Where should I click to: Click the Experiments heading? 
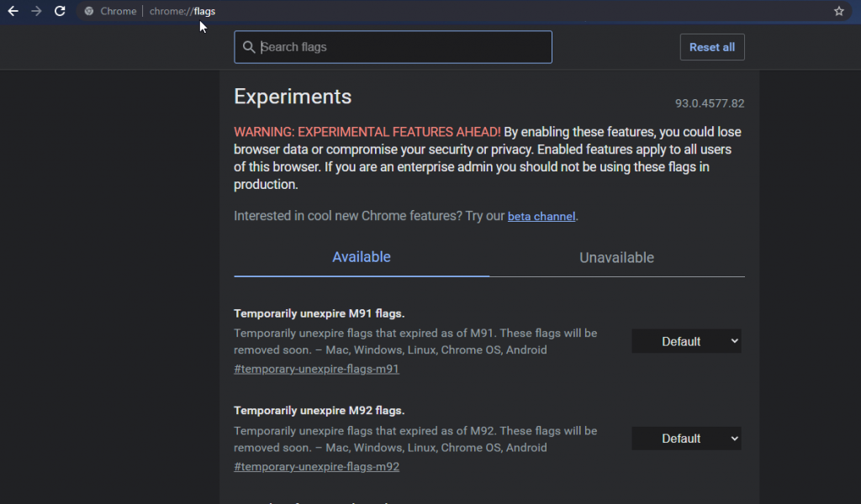click(293, 97)
